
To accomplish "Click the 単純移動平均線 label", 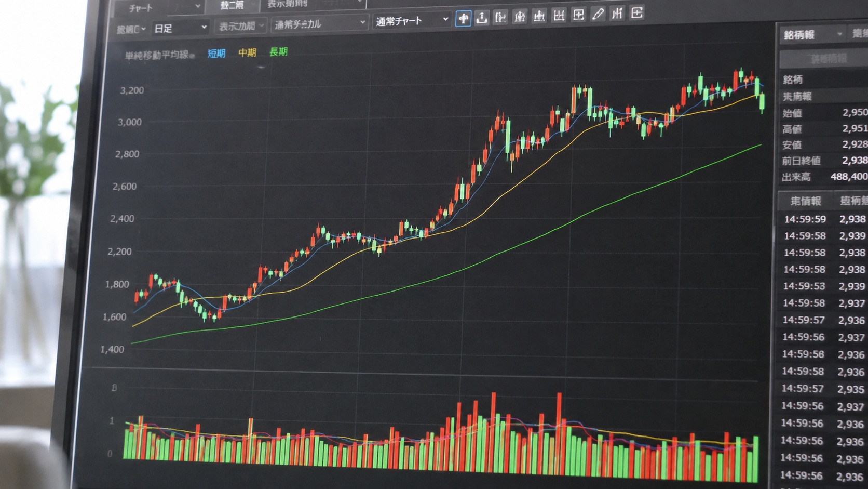I will (157, 55).
